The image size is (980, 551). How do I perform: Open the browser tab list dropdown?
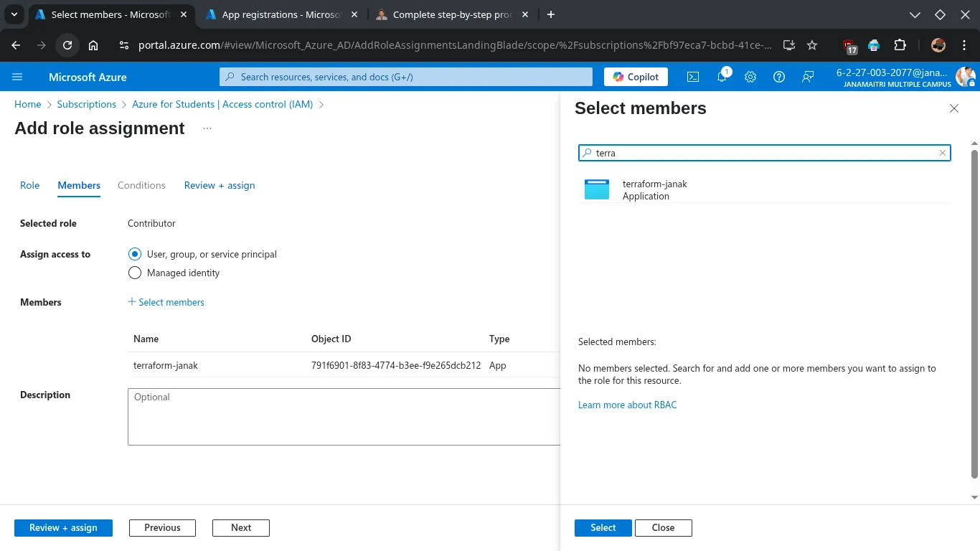(x=14, y=14)
